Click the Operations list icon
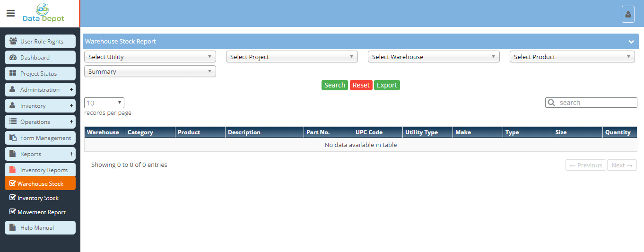The width and height of the screenshot is (644, 252). pos(13,122)
